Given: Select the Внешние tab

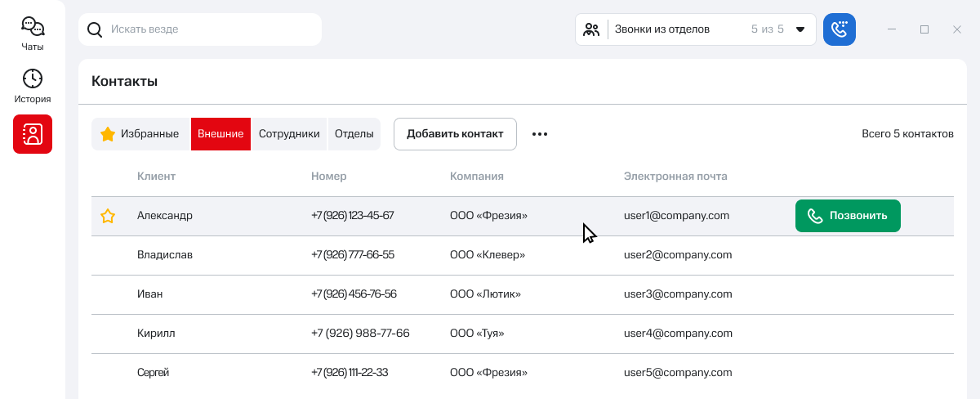Looking at the screenshot, I should (x=220, y=134).
